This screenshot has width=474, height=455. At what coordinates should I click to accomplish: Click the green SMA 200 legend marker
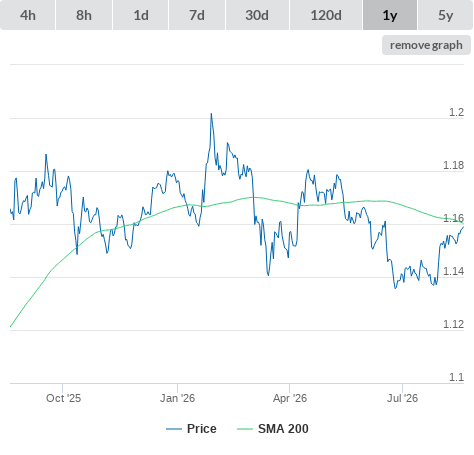point(245,429)
